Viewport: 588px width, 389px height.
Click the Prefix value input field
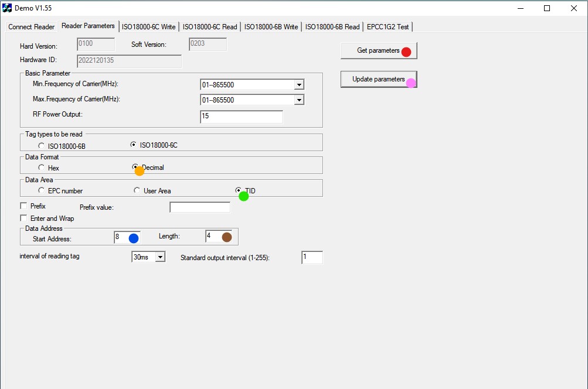pyautogui.click(x=200, y=207)
